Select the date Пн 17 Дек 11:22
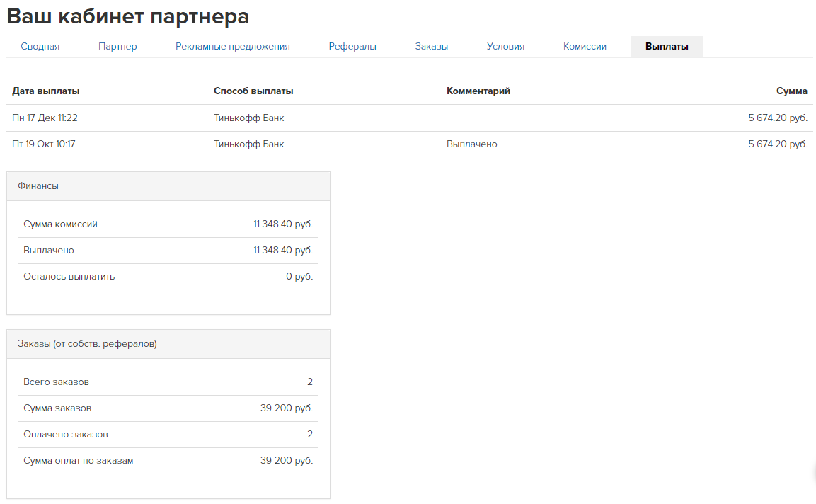This screenshot has width=816, height=504. point(45,118)
